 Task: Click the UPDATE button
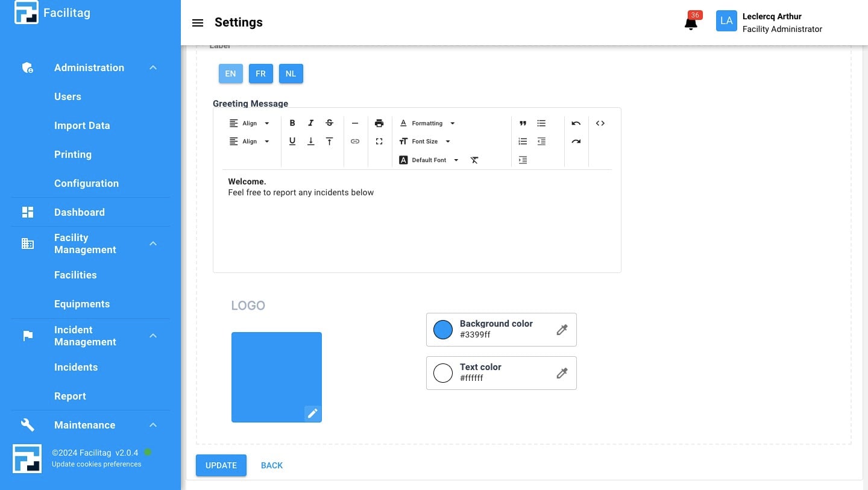[221, 465]
